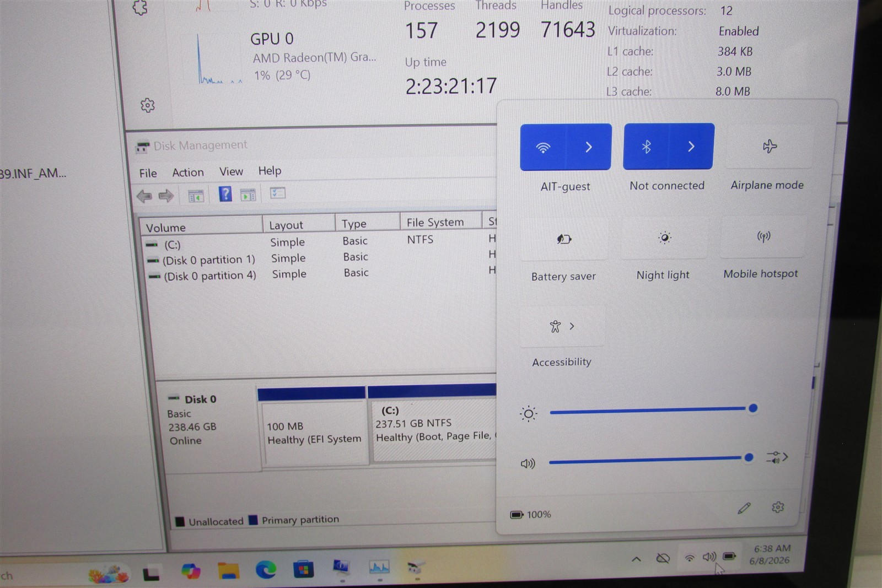Screen dimensions: 882x588
Task: Open File Explorer from the taskbar
Action: [228, 571]
